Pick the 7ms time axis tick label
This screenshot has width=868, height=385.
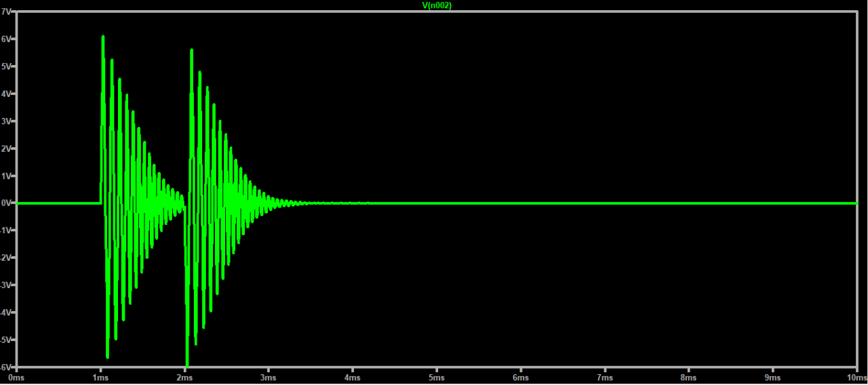click(x=605, y=377)
